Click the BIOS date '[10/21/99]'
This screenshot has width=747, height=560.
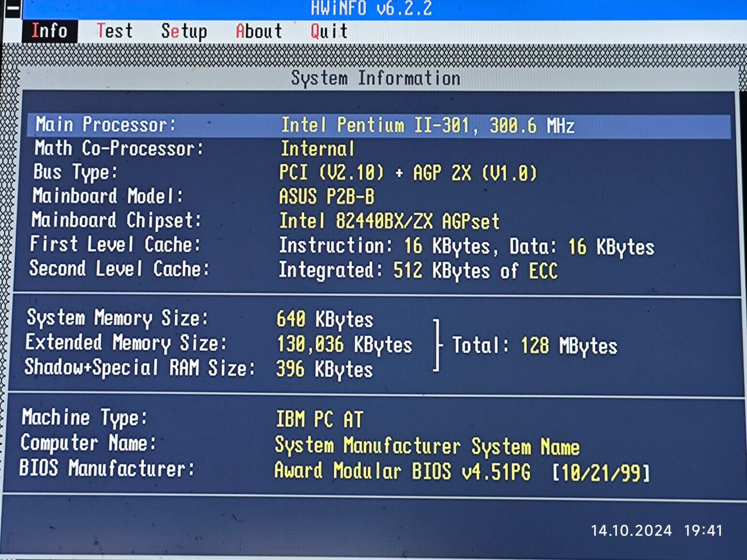click(601, 473)
